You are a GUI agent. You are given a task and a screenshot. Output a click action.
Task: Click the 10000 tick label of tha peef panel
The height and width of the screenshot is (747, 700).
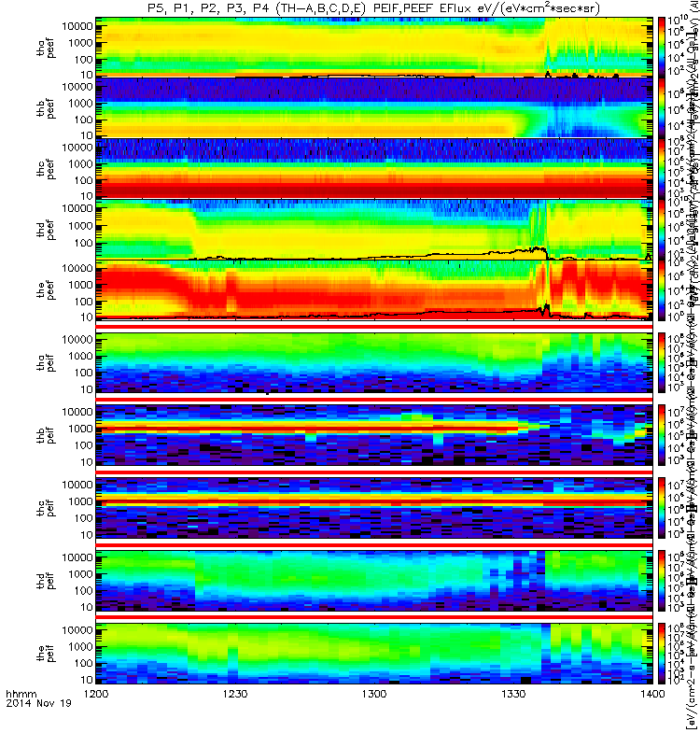point(77,26)
